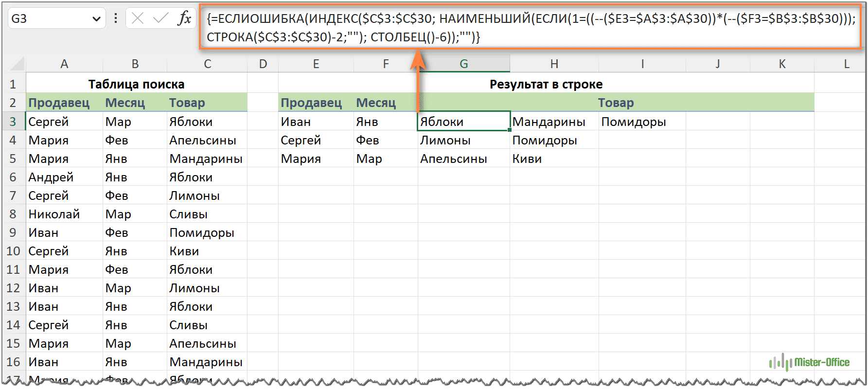The image size is (868, 390).
Task: Select column G header
Action: [463, 64]
